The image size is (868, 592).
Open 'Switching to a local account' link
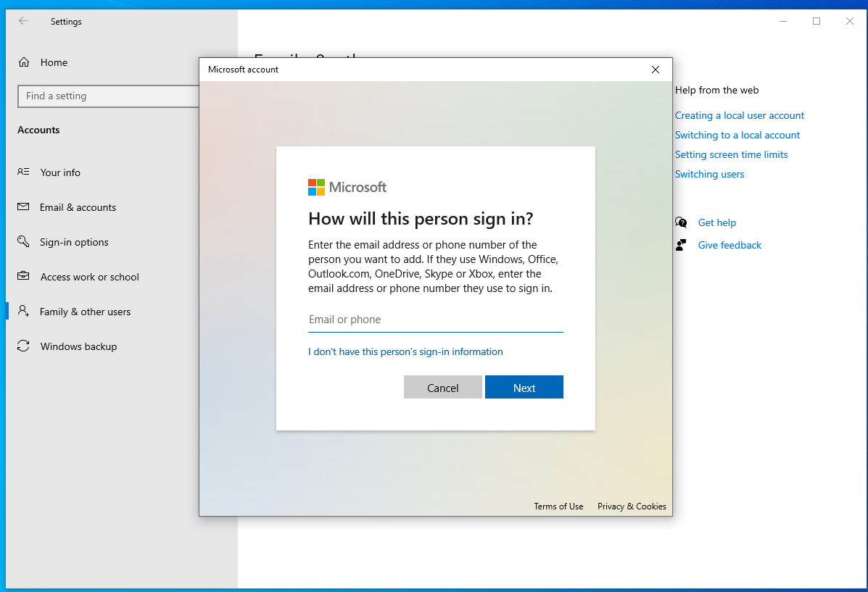(x=737, y=135)
